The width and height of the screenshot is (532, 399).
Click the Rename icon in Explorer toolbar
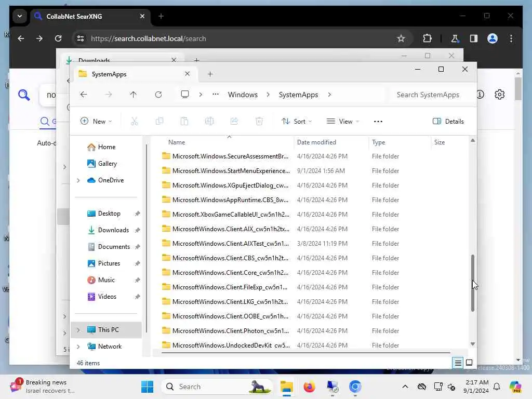coord(209,121)
